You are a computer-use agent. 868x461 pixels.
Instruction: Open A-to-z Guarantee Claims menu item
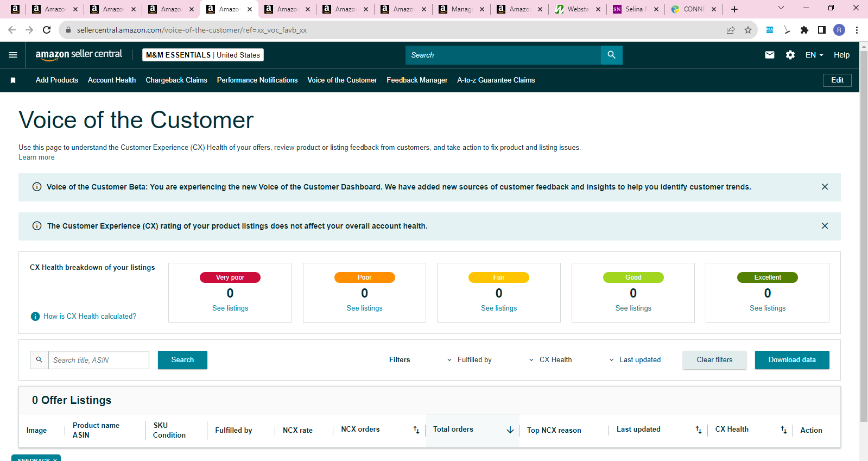(496, 80)
